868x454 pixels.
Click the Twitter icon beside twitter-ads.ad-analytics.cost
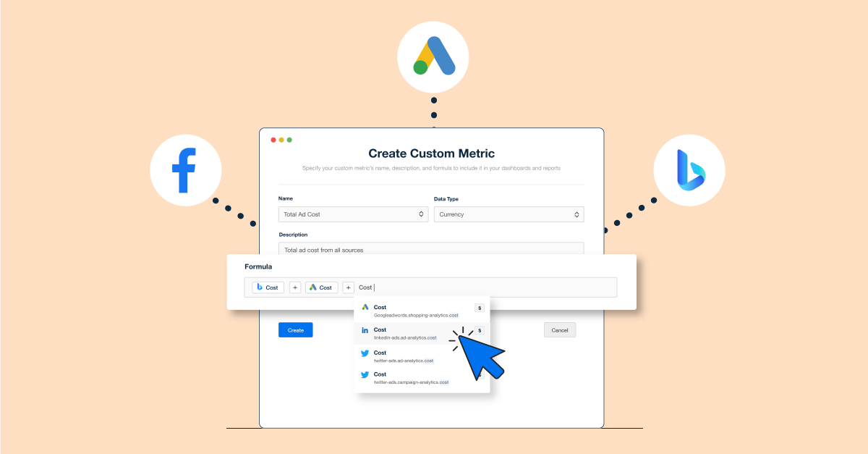pyautogui.click(x=366, y=353)
